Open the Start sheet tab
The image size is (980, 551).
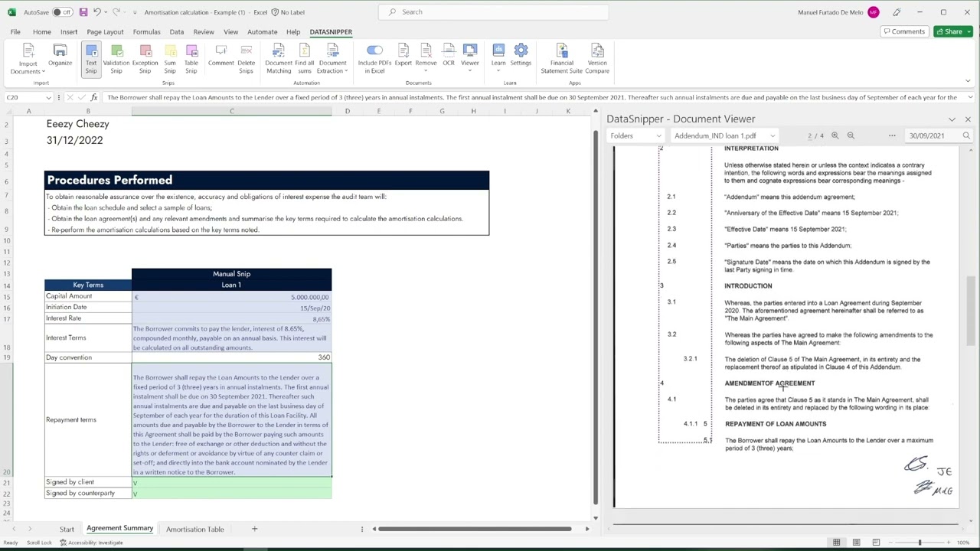point(67,529)
